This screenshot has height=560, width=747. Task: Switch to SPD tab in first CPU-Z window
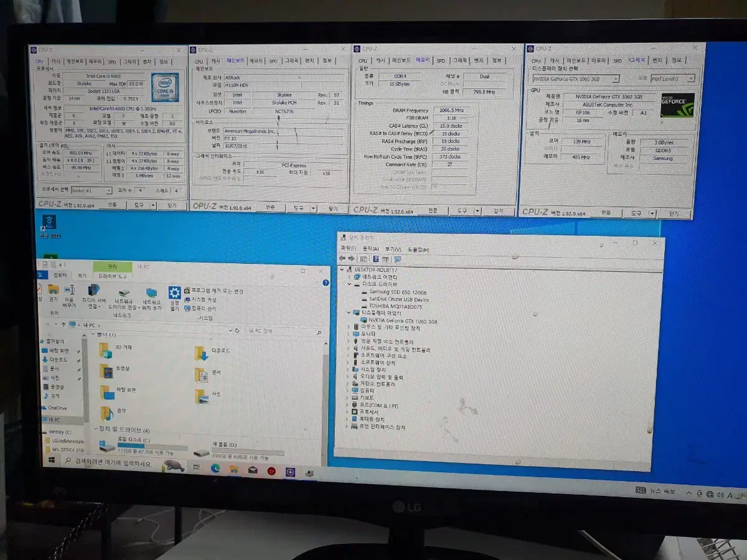[111, 62]
